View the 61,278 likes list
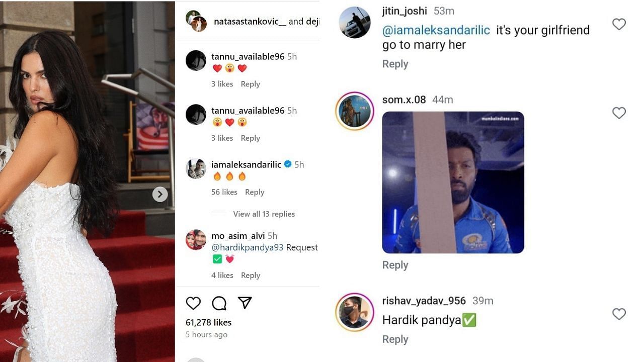 (208, 322)
